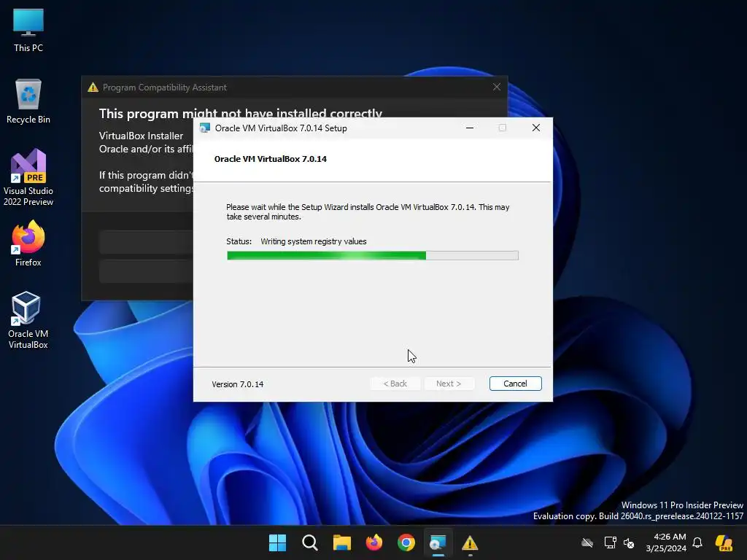Viewport: 747px width, 560px height.
Task: Select Oracle VM VirtualBox desktop shortcut
Action: 28,320
